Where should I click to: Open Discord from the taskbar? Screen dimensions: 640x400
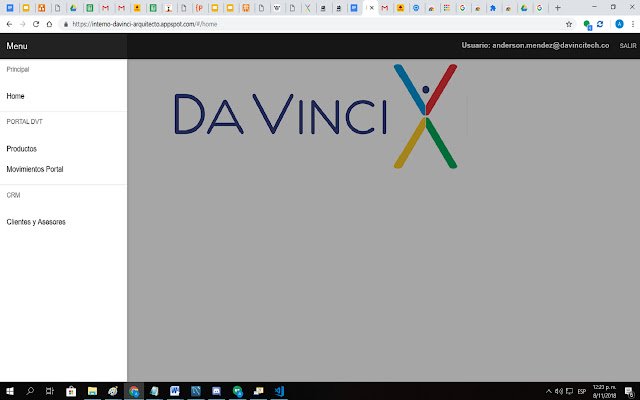tap(216, 391)
